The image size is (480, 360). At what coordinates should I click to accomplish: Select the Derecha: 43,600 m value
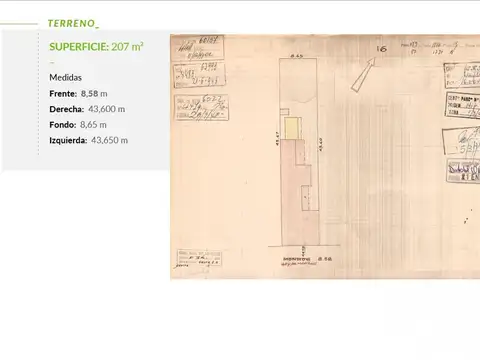pyautogui.click(x=87, y=109)
